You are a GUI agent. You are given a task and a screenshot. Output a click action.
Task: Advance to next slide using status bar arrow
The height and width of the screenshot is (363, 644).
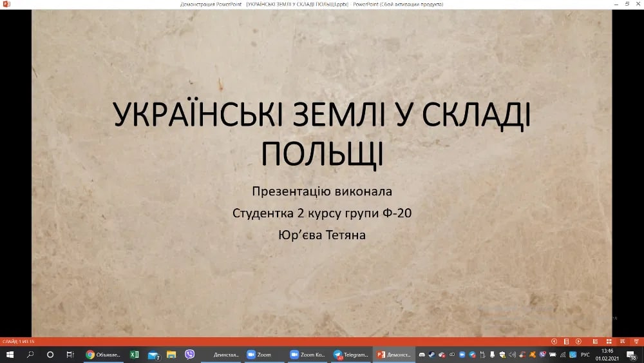tap(578, 341)
